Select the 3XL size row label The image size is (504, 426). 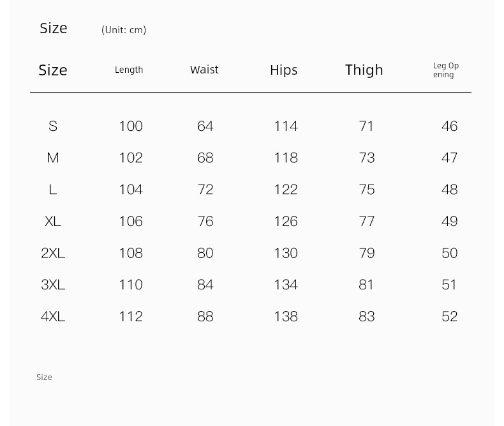pos(53,285)
